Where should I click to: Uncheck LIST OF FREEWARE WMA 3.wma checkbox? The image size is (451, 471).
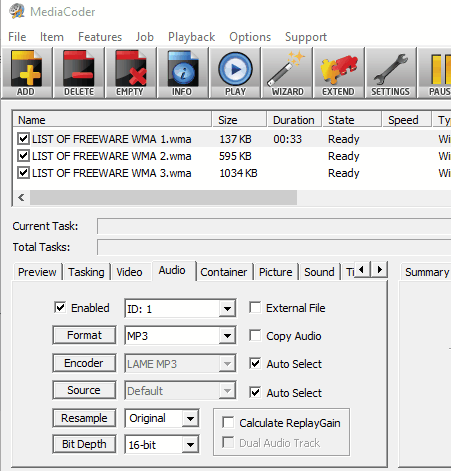pos(23,173)
